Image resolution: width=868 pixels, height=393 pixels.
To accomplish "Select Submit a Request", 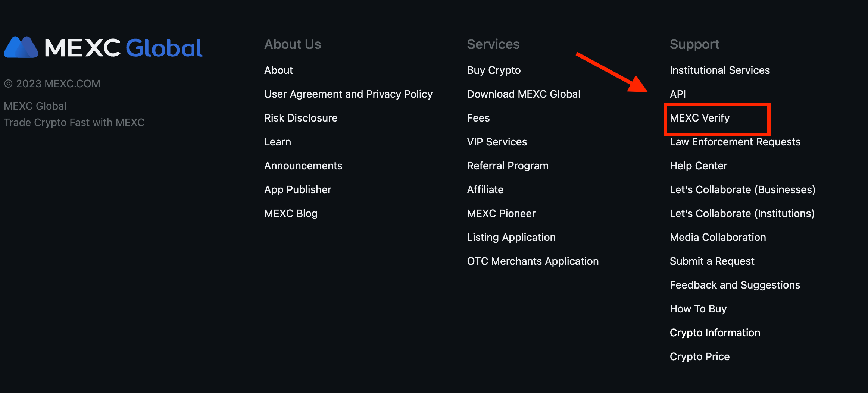I will (x=712, y=261).
